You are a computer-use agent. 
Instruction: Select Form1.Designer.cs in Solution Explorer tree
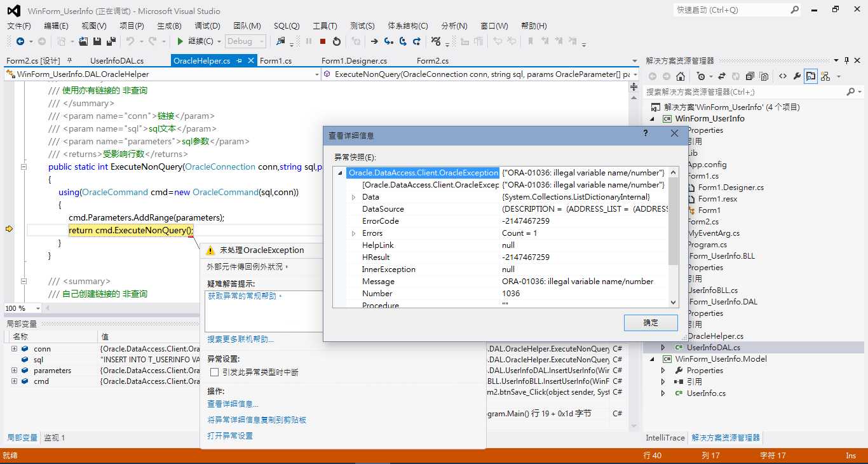[x=731, y=188]
